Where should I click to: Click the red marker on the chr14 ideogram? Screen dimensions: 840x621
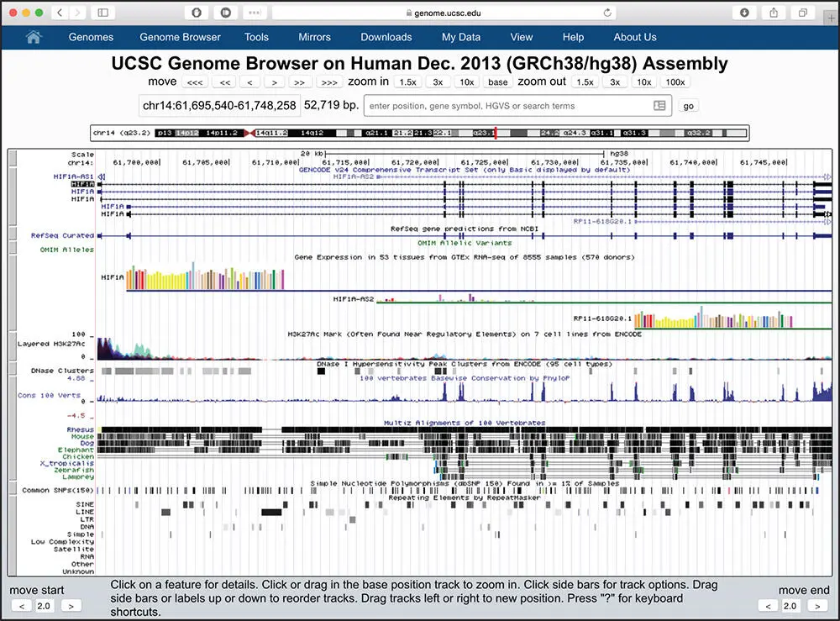496,133
